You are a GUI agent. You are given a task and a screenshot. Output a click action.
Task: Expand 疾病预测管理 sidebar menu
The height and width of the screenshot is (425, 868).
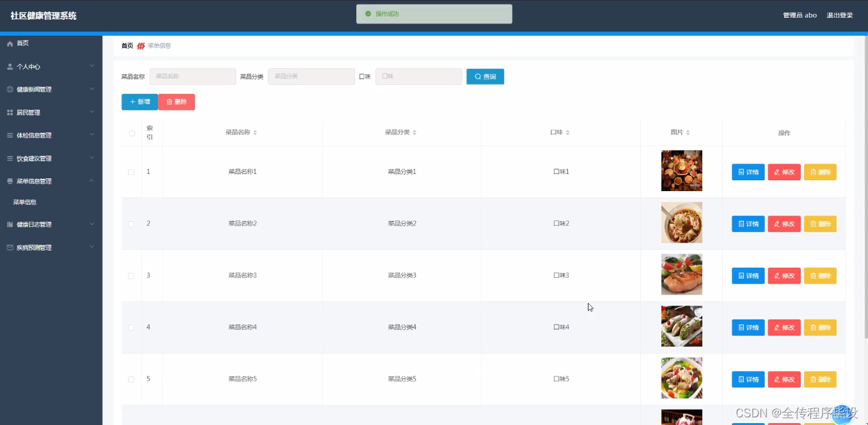point(51,247)
